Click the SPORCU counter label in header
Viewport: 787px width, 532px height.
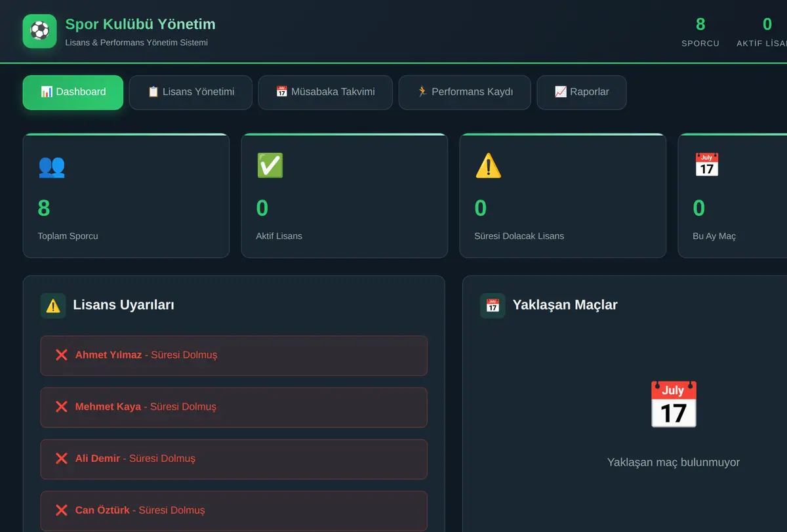700,43
